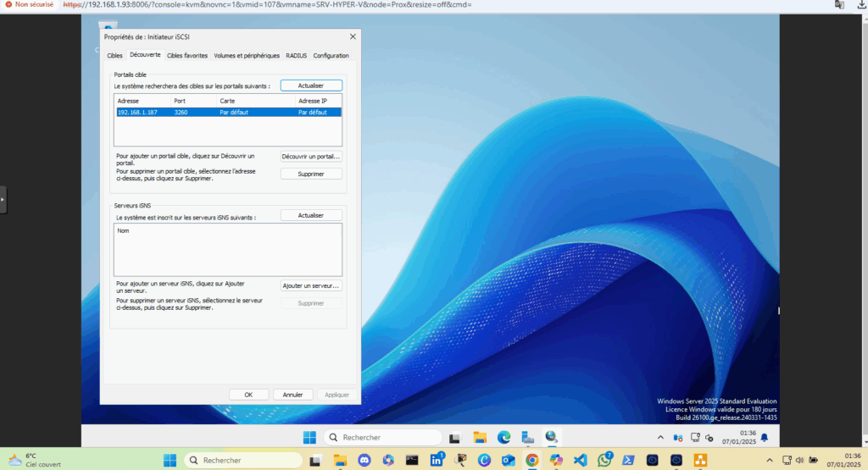Open Task View in the guest VM taskbar

coord(454,437)
